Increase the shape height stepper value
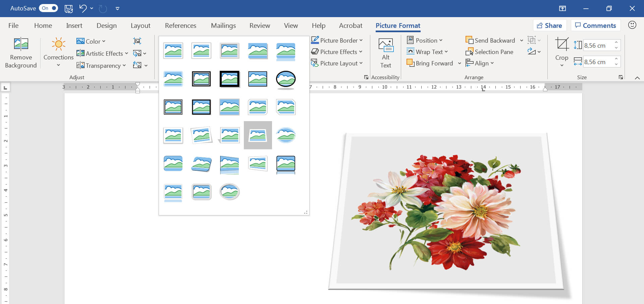 pos(616,42)
